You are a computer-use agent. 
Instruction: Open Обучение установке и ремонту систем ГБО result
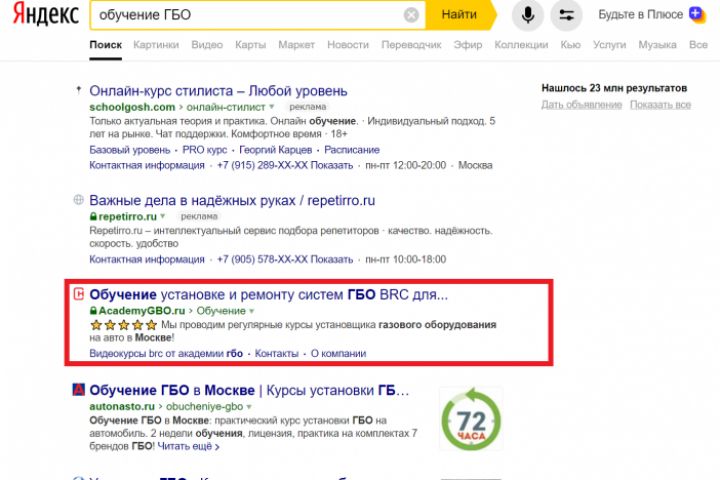click(x=269, y=294)
